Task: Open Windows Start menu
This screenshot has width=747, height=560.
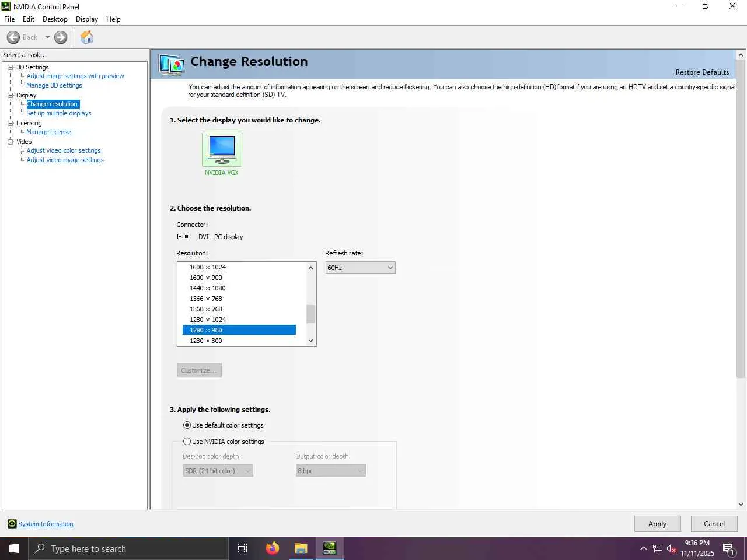Action: 14,548
